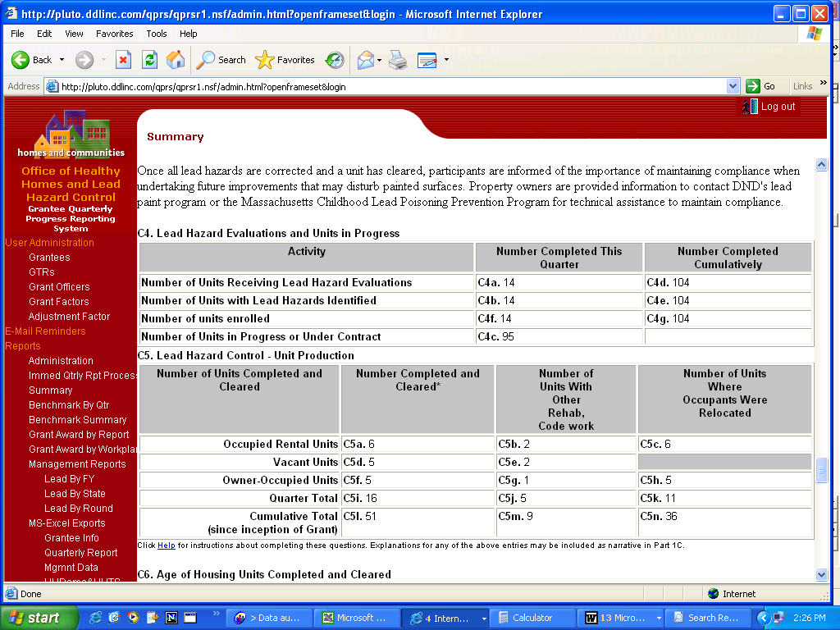Open the Edit tool dropdown arrow
The height and width of the screenshot is (630, 840).
pyautogui.click(x=446, y=59)
